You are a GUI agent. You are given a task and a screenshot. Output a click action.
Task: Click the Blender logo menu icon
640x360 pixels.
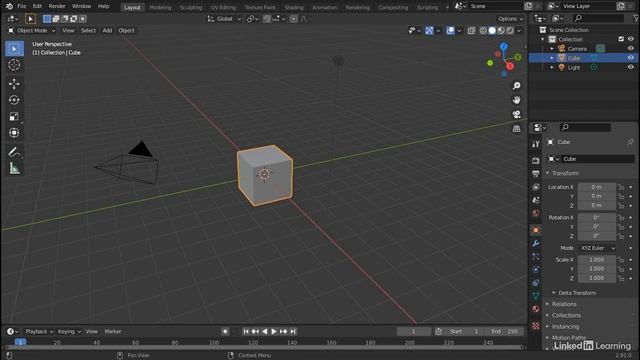click(9, 6)
